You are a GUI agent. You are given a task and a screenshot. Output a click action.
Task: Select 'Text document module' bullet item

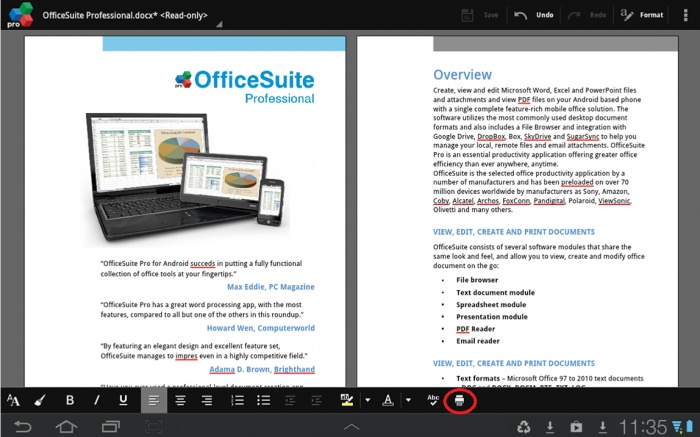tap(495, 292)
